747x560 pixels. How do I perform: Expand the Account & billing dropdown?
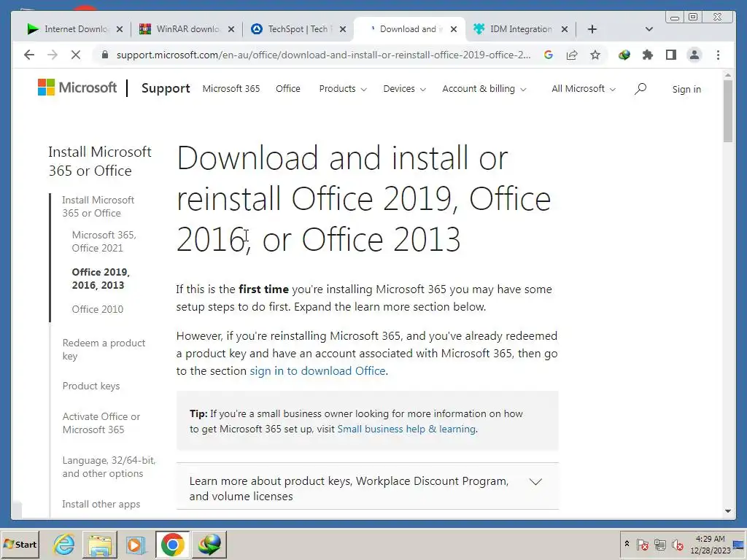(x=484, y=88)
